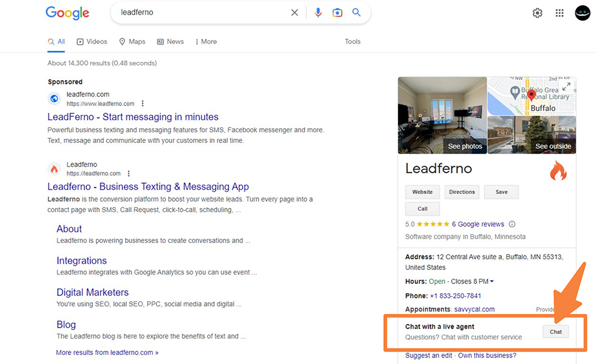
Task: Click the 'Suggest an edit' link
Action: point(429,355)
